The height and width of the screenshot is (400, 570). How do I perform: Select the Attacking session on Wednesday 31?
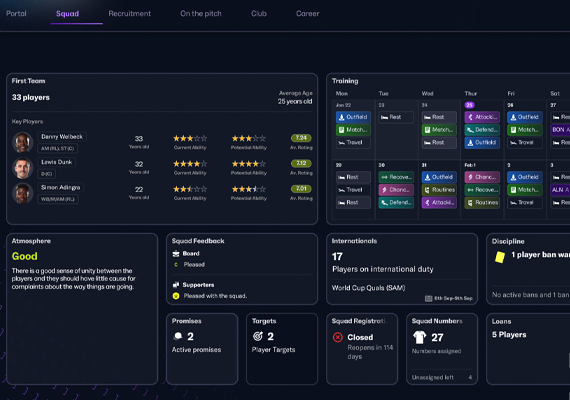[439, 203]
